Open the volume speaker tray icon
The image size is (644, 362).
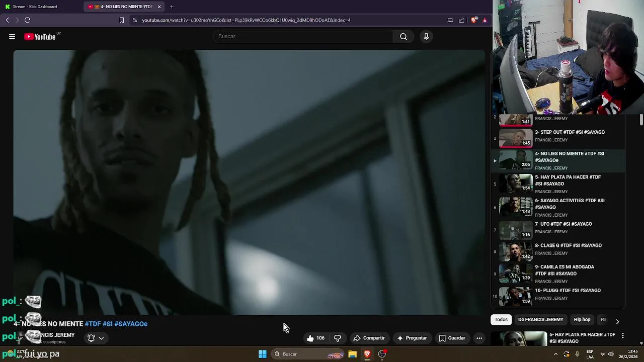tap(611, 354)
